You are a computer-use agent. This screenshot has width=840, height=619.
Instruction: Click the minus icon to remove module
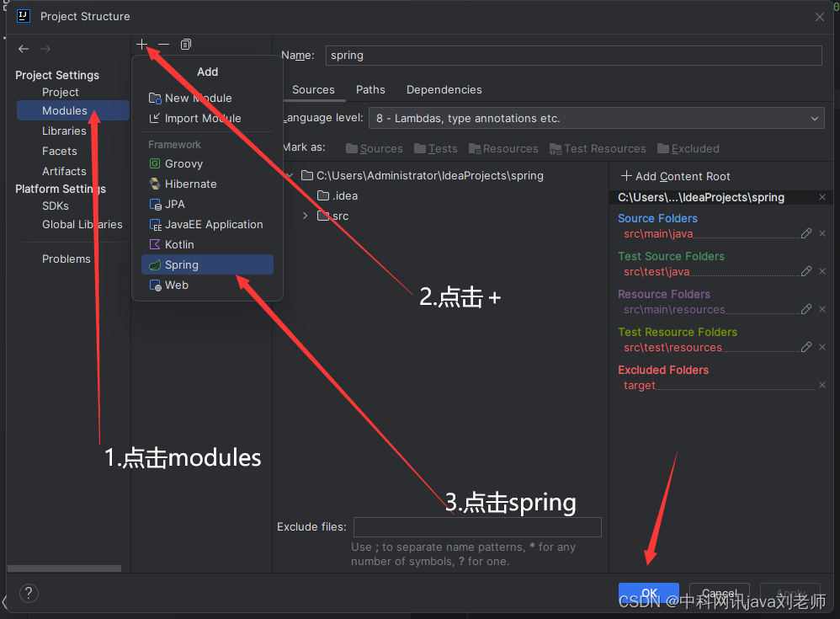(x=163, y=44)
